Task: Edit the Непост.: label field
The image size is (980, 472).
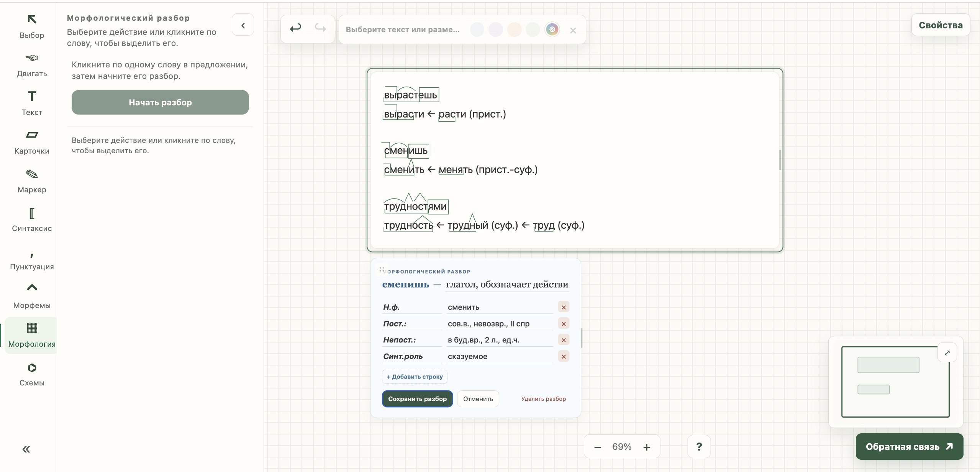Action: 412,340
